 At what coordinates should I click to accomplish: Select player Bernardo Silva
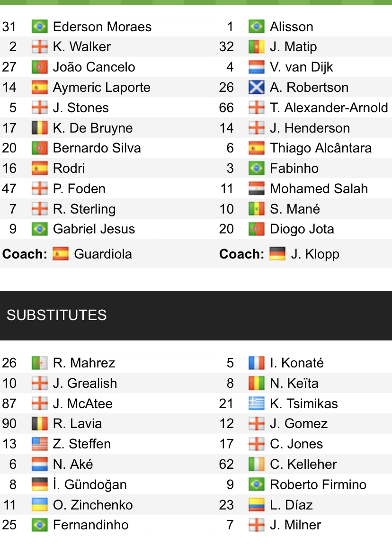(97, 148)
